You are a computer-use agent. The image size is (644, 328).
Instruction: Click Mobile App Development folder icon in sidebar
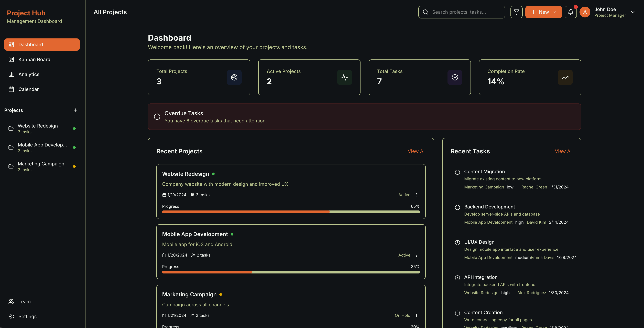click(x=11, y=147)
